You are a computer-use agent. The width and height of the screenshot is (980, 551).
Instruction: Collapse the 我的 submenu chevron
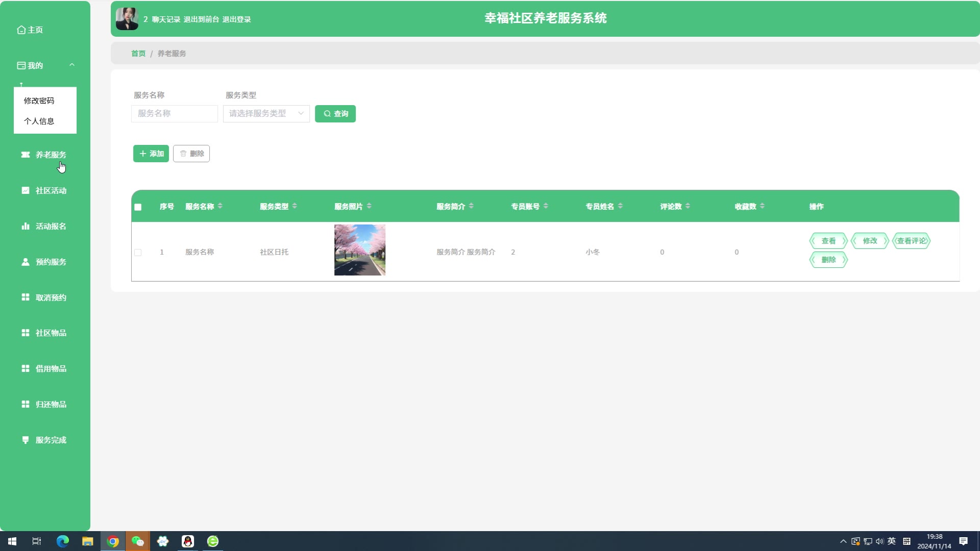[72, 65]
